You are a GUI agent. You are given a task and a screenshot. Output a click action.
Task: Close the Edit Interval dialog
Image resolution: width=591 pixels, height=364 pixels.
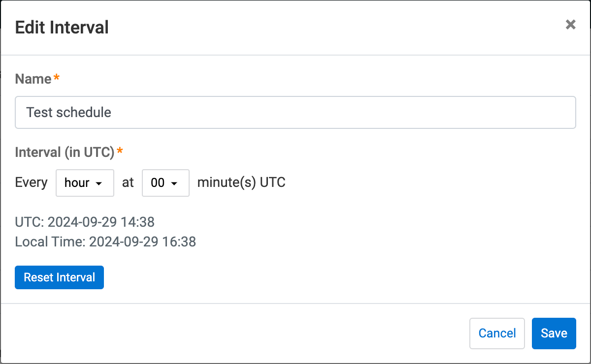(x=570, y=25)
